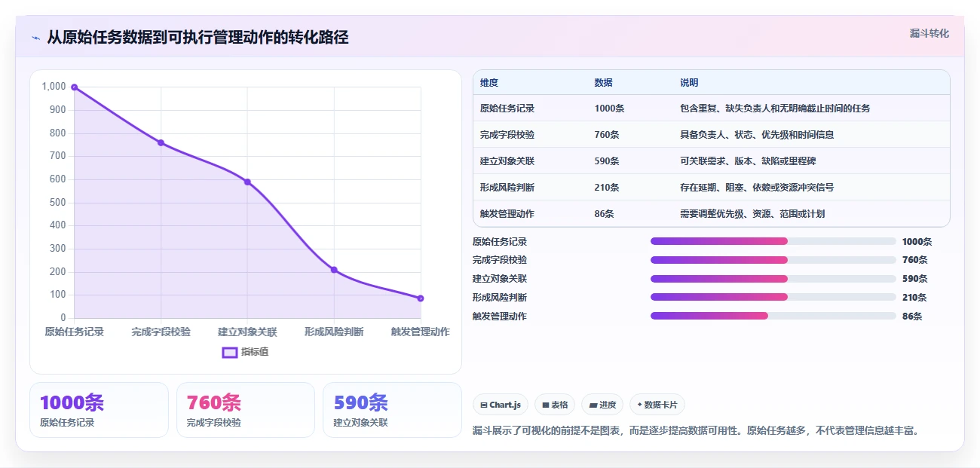
Task: Click the description 需要调整优先级、资源、范围或计划
Action: tap(752, 214)
